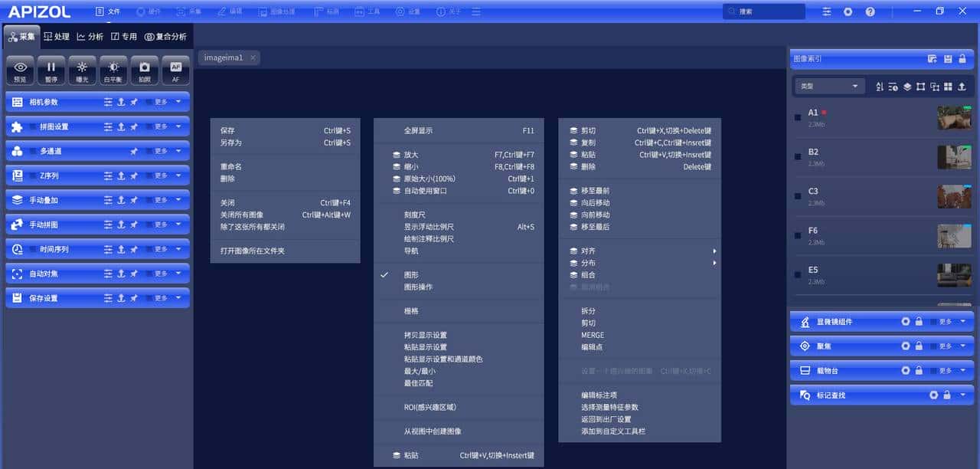This screenshot has height=469, width=980.
Task: Check the checkbox next to image A1
Action: tap(796, 117)
